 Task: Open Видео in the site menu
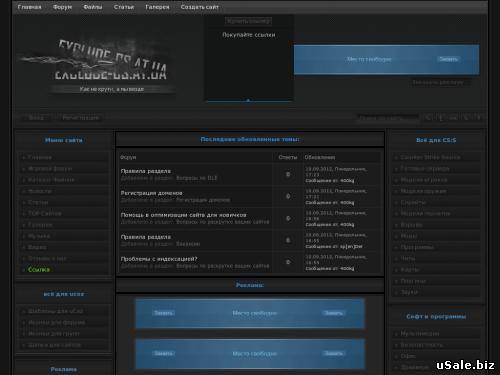coord(37,247)
